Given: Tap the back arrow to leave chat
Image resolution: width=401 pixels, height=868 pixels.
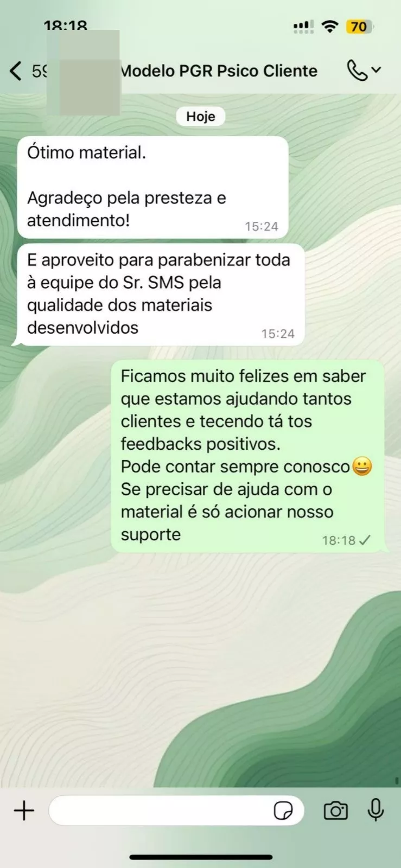Looking at the screenshot, I should 16,71.
